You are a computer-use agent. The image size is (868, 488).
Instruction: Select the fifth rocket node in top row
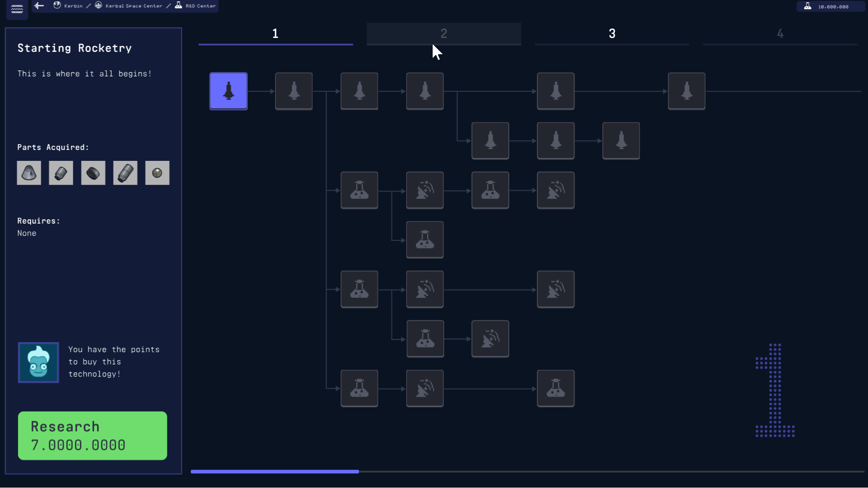click(556, 91)
